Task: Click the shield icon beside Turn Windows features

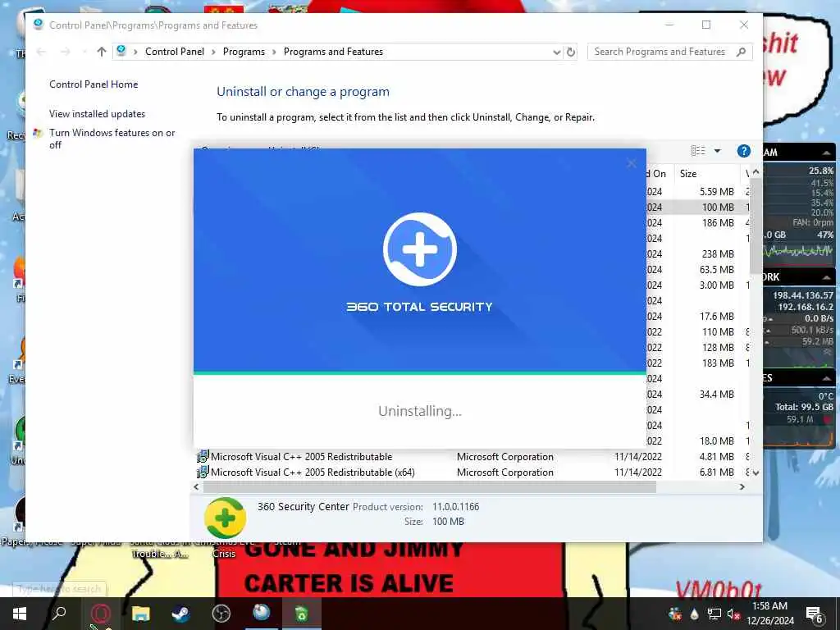Action: click(x=38, y=133)
